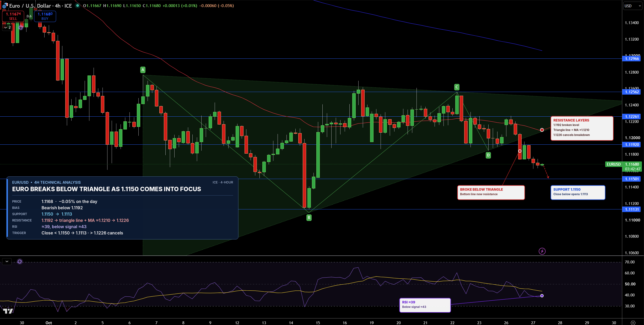Click the 1.11131 price level label
Image resolution: width=644 pixels, height=325 pixels.
[631, 209]
